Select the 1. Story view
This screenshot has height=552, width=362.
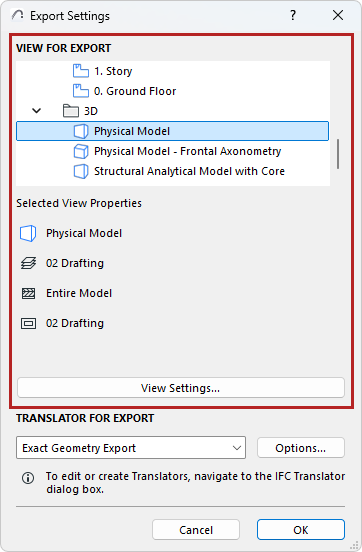pyautogui.click(x=173, y=71)
